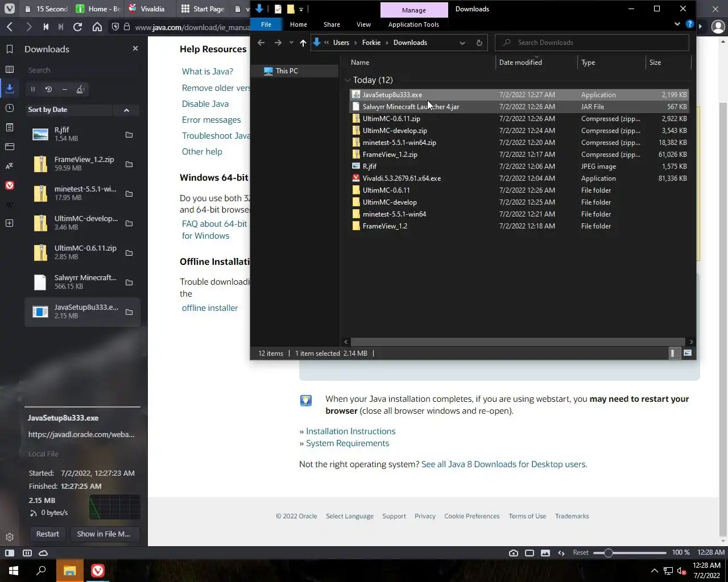Switch Explorer to large icons view
This screenshot has width=728, height=582.
(688, 353)
